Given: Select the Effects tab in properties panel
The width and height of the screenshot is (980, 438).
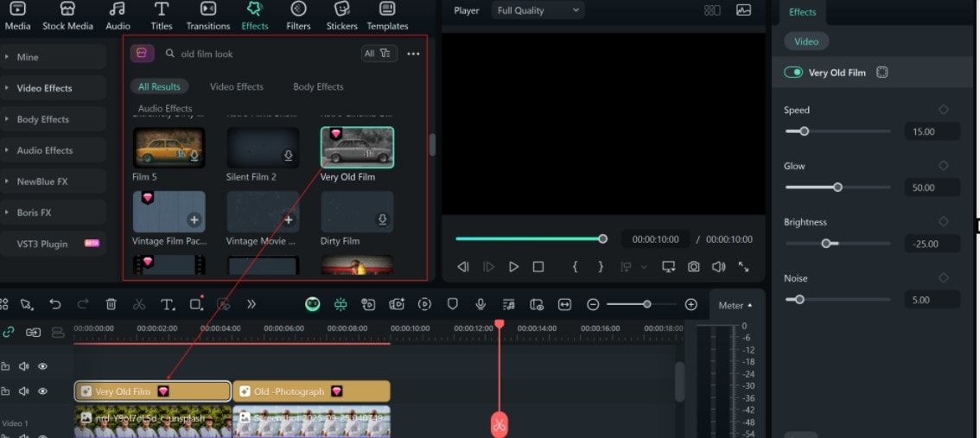Looking at the screenshot, I should pos(803,12).
